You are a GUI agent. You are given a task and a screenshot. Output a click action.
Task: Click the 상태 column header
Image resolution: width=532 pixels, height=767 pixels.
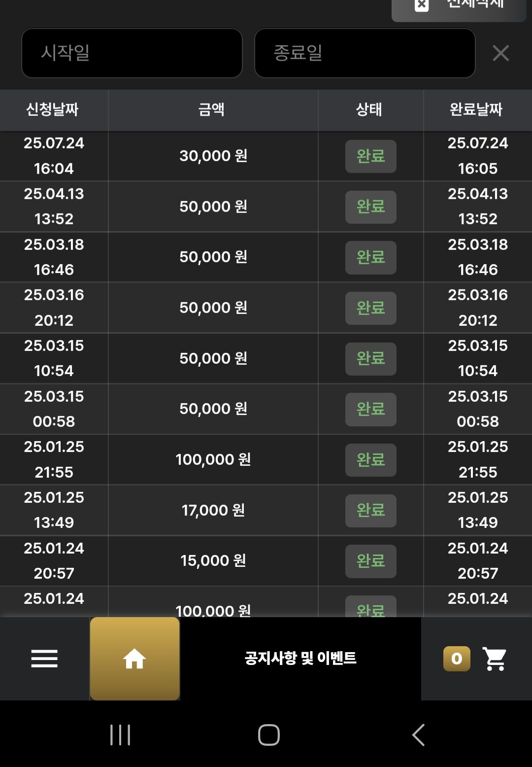tap(369, 109)
